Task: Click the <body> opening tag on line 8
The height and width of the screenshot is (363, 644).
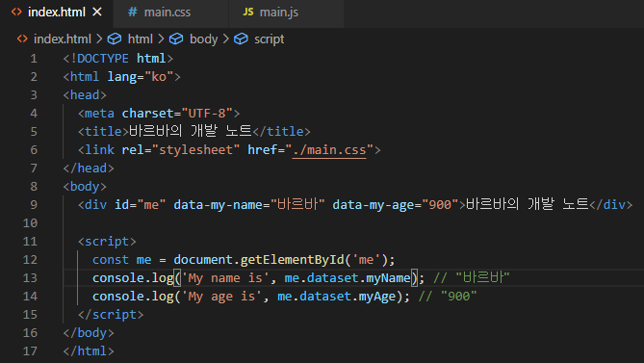Action: point(85,187)
